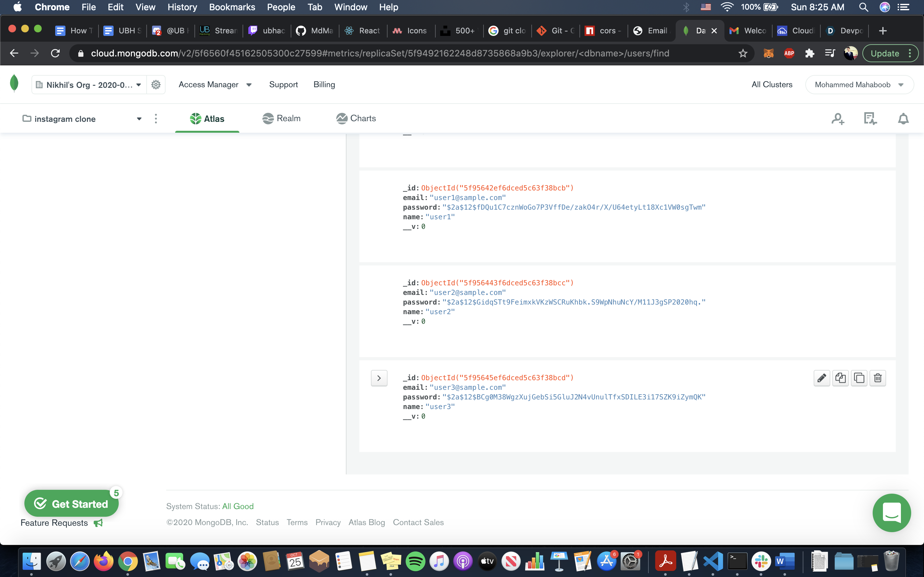Switch to the Realm tab
The width and height of the screenshot is (924, 577).
tap(281, 118)
